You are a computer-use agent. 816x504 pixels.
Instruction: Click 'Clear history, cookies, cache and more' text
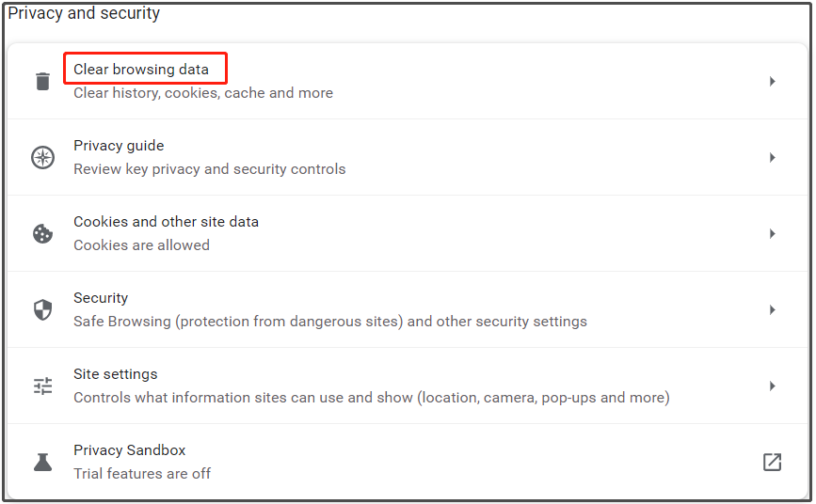203,92
